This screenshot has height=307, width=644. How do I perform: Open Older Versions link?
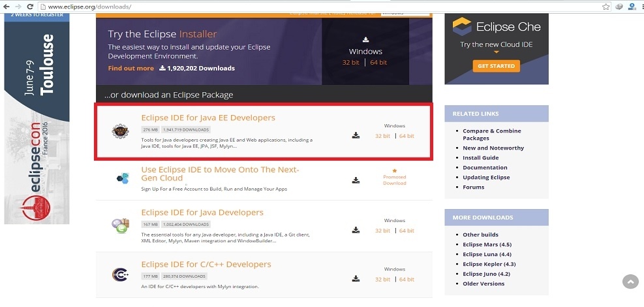(x=483, y=283)
